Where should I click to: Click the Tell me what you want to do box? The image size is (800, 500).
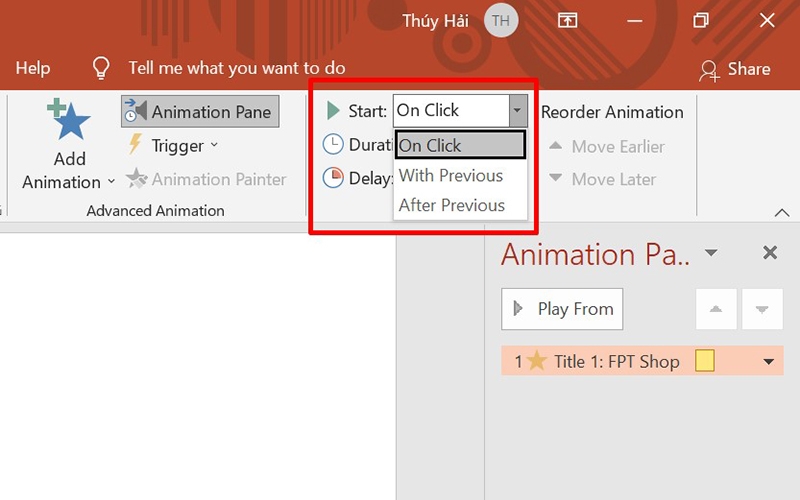click(237, 68)
